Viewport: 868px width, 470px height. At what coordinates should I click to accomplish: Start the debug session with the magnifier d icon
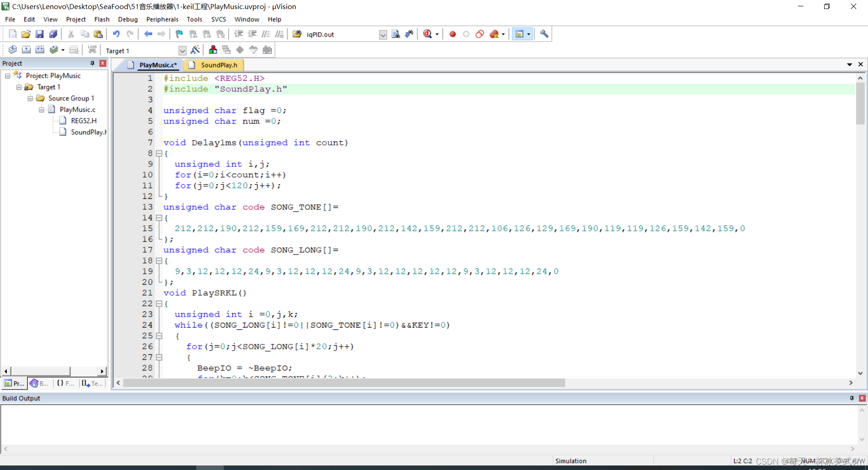tap(427, 34)
